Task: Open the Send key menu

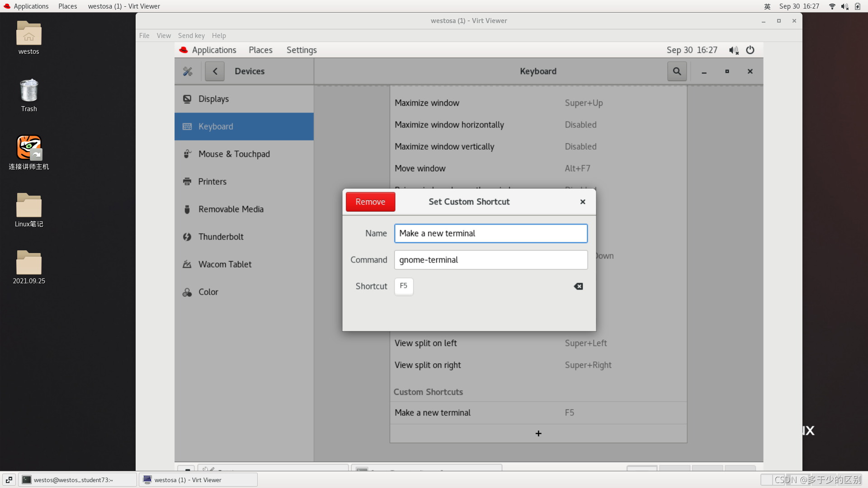Action: coord(191,36)
